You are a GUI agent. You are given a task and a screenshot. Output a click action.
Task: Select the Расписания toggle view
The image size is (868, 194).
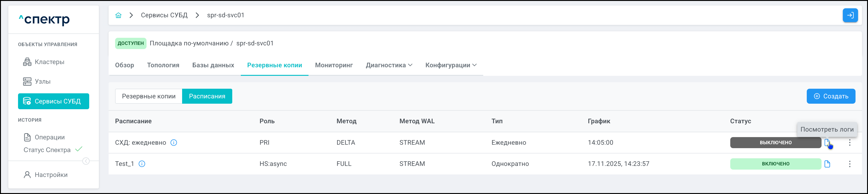(x=207, y=96)
